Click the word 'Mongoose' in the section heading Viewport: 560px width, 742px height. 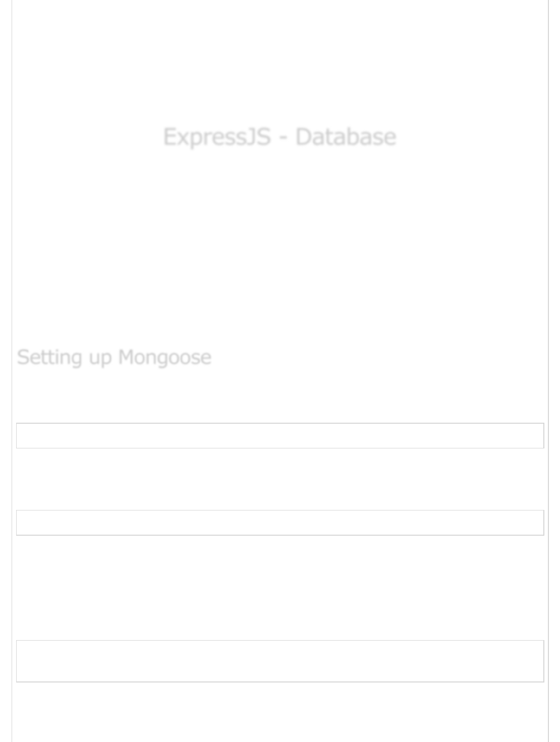tap(164, 357)
